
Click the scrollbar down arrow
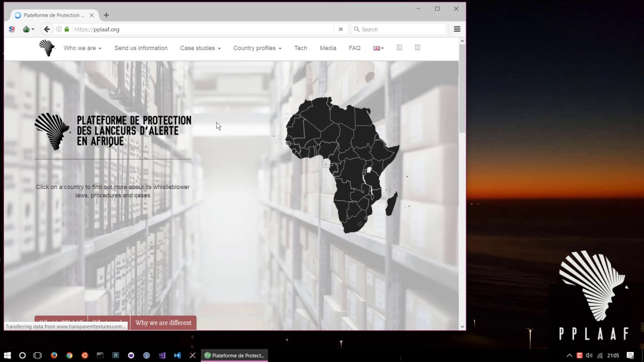(x=462, y=326)
